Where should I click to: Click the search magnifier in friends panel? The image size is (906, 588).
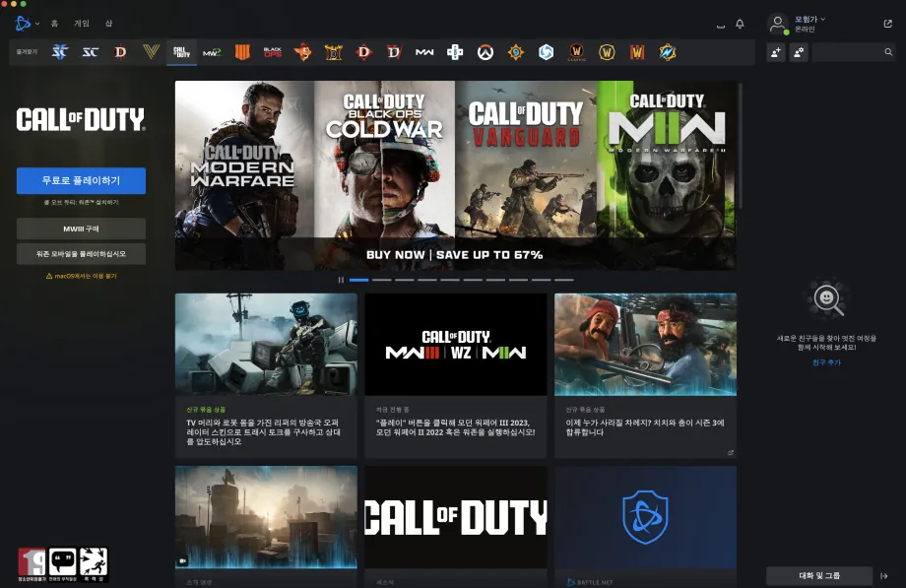pos(888,52)
